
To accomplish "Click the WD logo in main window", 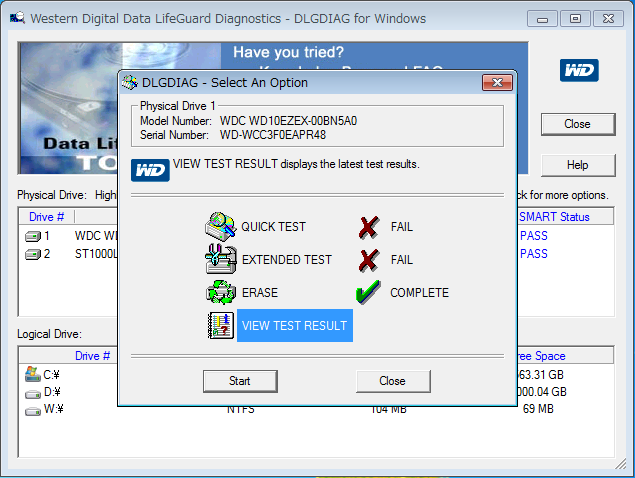I will [x=579, y=70].
